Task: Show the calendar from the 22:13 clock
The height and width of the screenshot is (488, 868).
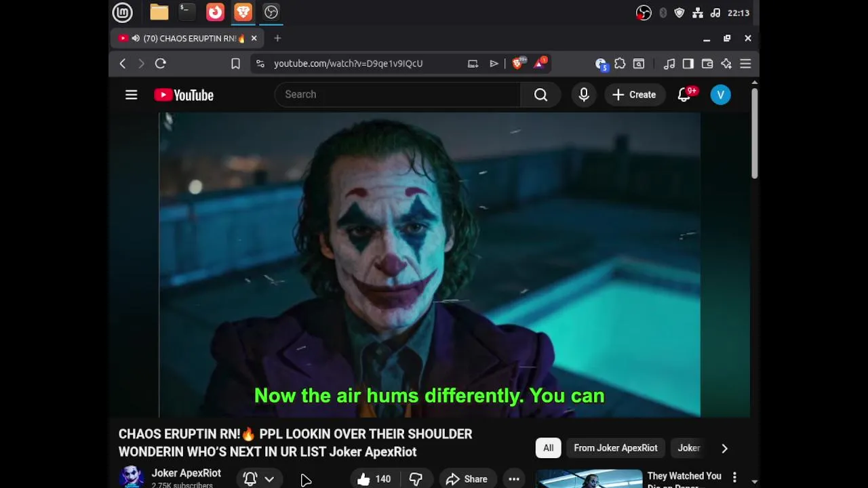Action: pos(738,13)
